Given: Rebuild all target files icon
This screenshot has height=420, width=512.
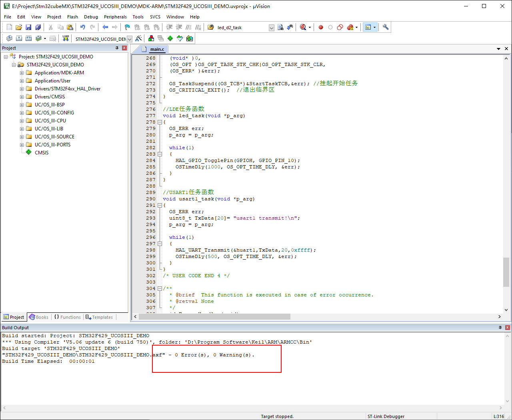Looking at the screenshot, I should (x=28, y=38).
